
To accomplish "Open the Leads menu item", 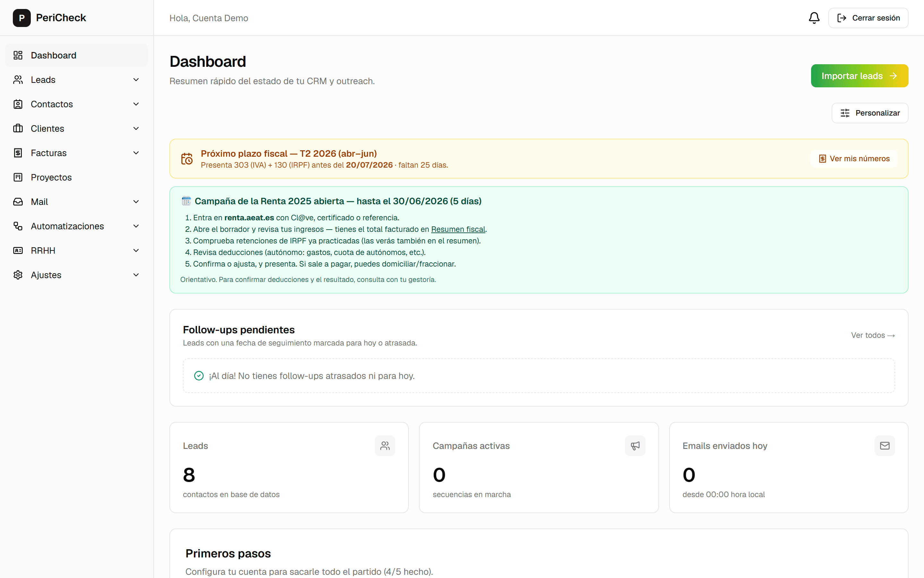I will (x=77, y=80).
